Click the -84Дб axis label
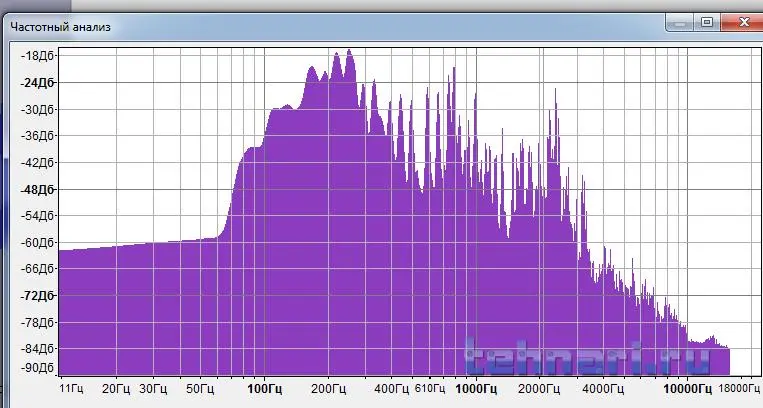The height and width of the screenshot is (408, 763). [37, 349]
